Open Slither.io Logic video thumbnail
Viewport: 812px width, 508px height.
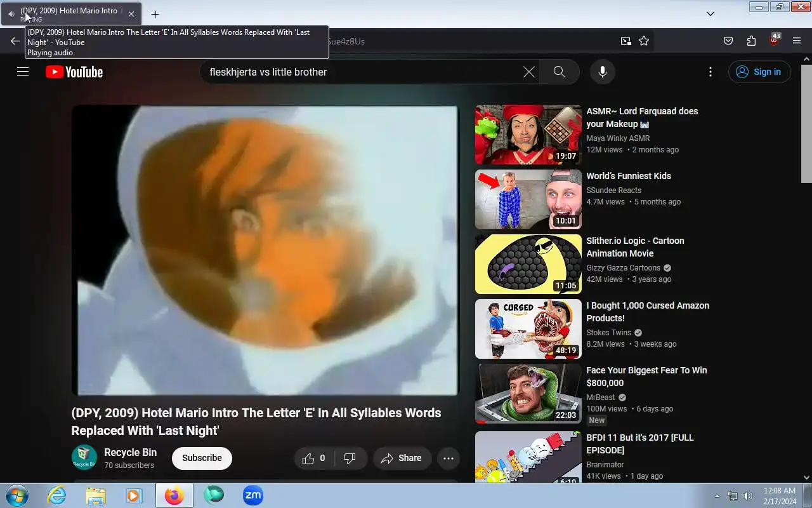pos(528,264)
